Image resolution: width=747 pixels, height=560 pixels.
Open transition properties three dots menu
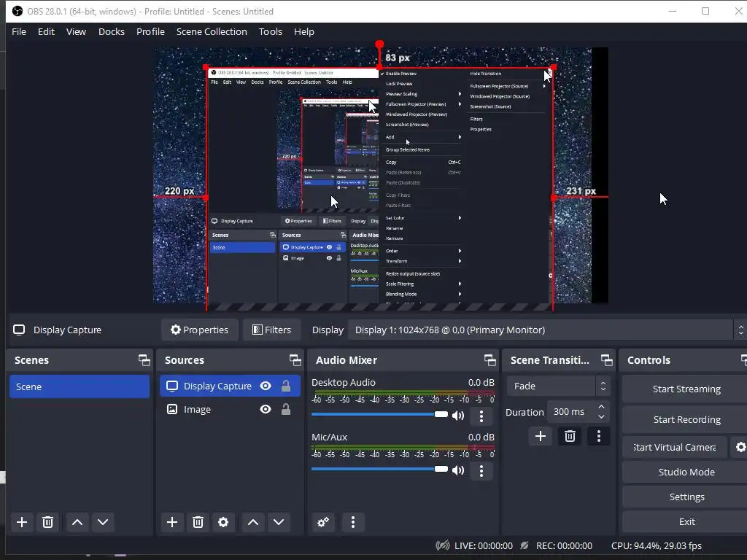click(599, 436)
